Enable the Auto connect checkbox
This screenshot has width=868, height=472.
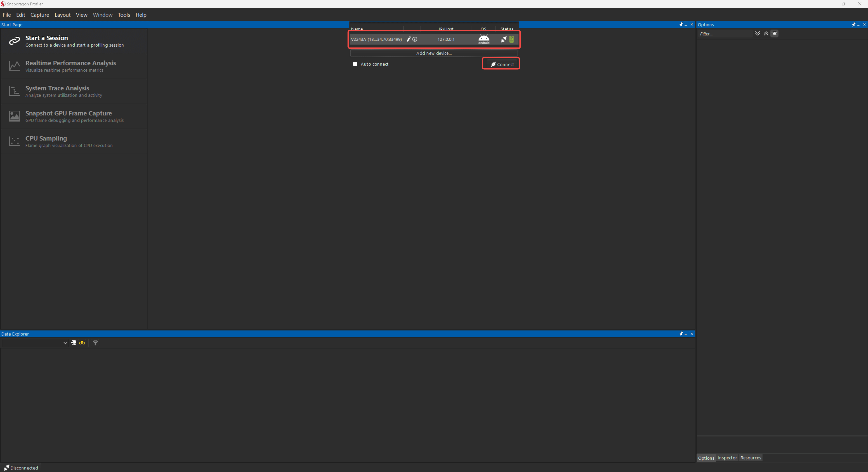[x=355, y=64]
